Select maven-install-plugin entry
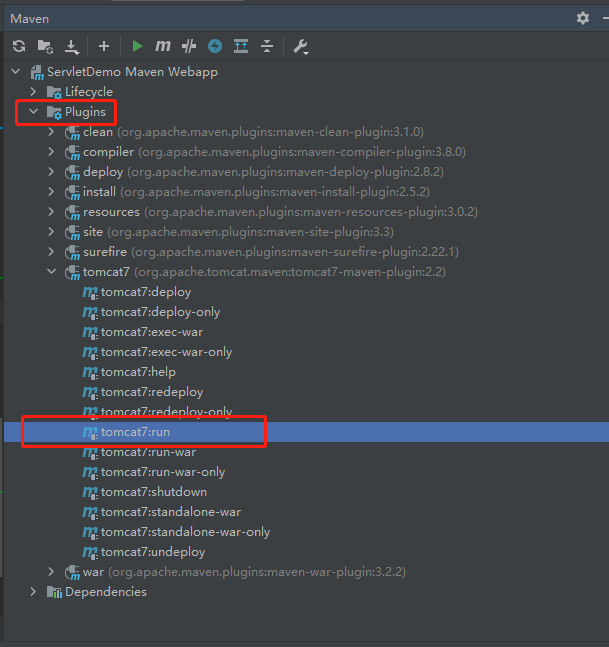 [256, 192]
